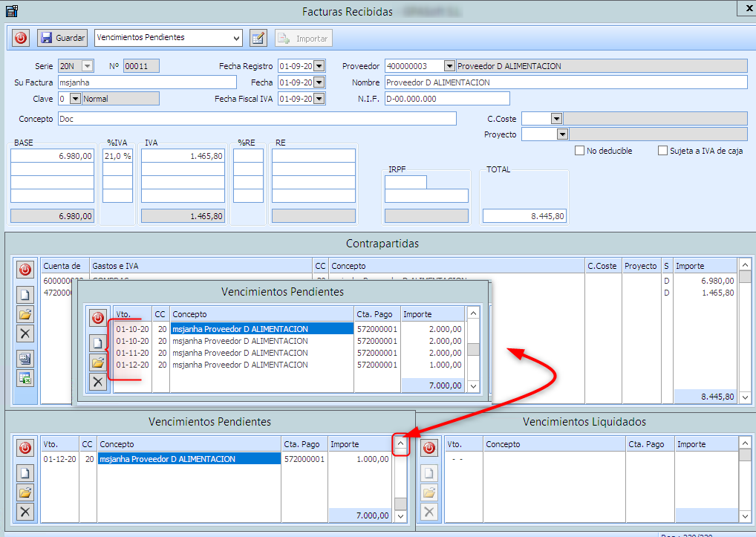The image size is (756, 537).
Task: Click the Concepto text field
Action: pos(256,119)
